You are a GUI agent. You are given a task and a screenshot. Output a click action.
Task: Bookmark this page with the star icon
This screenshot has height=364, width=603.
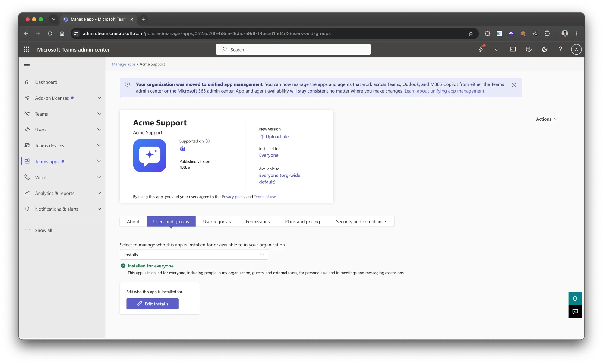click(x=471, y=33)
